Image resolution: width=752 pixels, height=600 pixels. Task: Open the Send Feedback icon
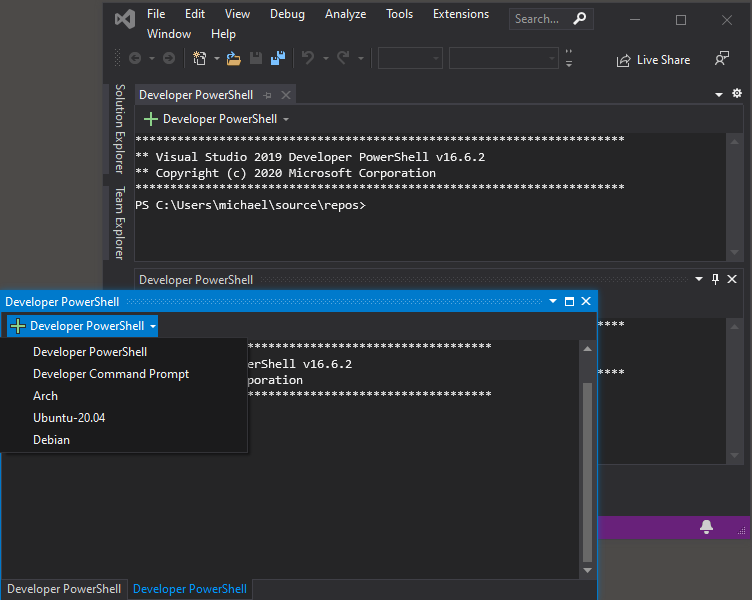click(x=722, y=59)
